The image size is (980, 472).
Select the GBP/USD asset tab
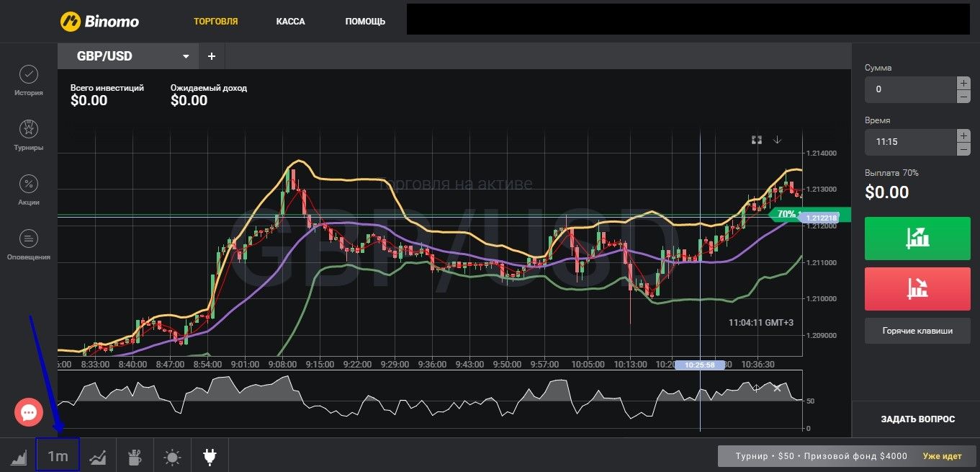127,56
